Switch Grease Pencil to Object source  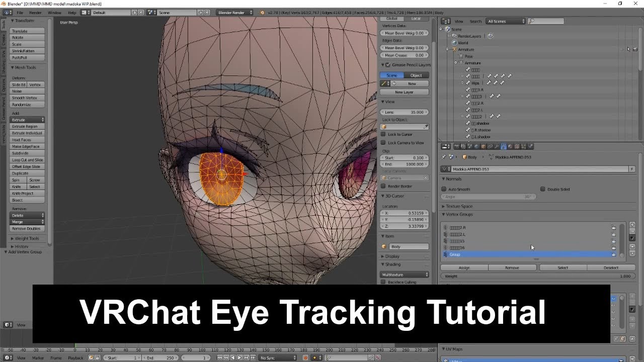(x=417, y=75)
